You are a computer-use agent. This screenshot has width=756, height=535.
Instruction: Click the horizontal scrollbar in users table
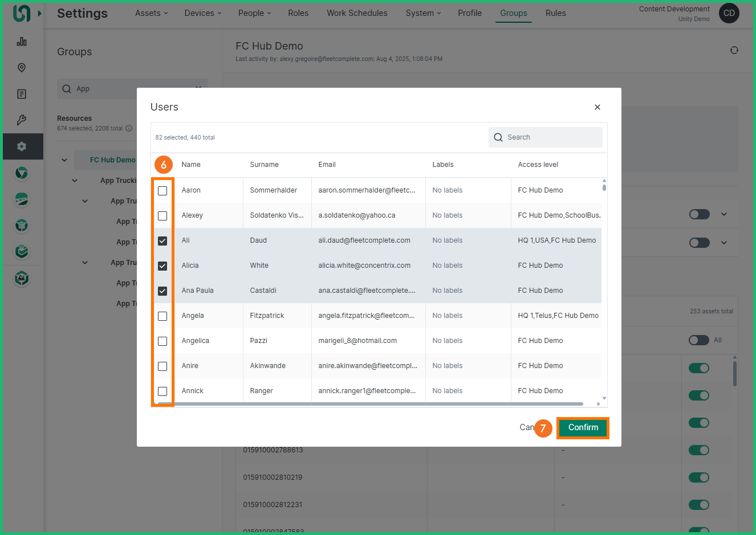click(x=371, y=404)
